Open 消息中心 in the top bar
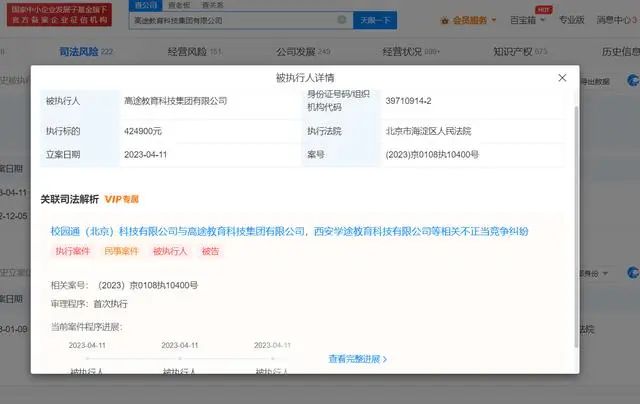Image resolution: width=640 pixels, height=404 pixels. [x=616, y=20]
